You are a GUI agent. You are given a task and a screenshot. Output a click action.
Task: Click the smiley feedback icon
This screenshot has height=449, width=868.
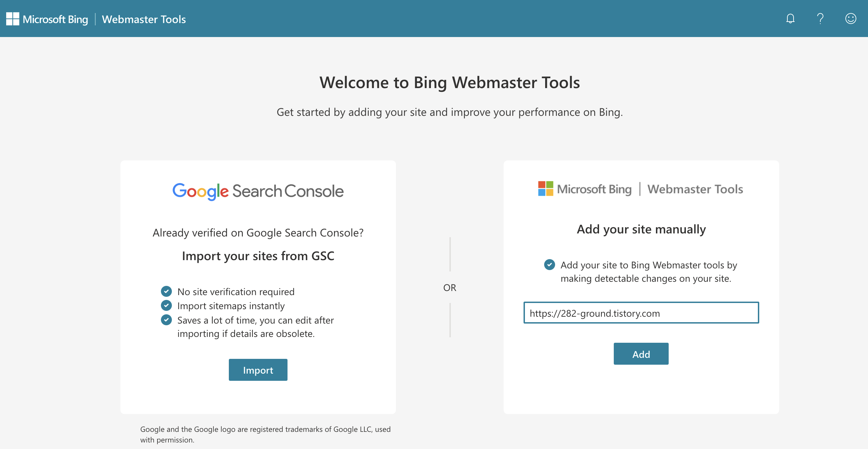pos(850,18)
